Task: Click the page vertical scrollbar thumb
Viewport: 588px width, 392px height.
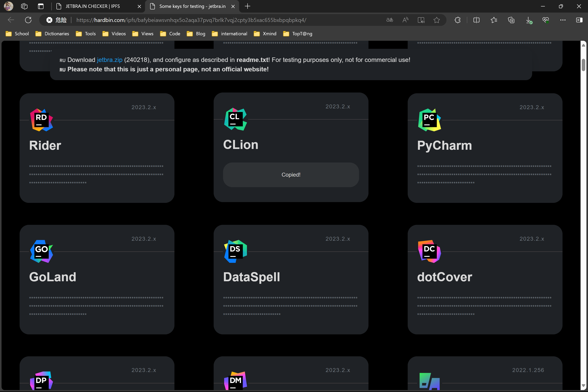Action: pyautogui.click(x=583, y=65)
